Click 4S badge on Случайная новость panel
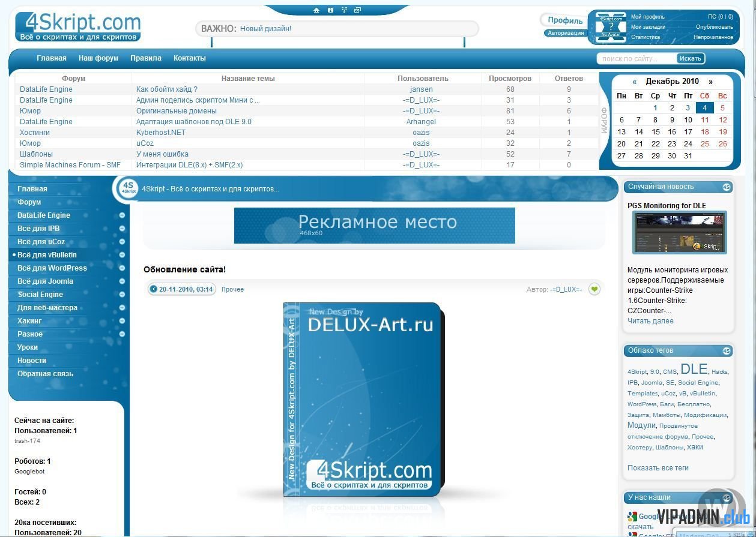The width and height of the screenshot is (756, 537). click(727, 187)
